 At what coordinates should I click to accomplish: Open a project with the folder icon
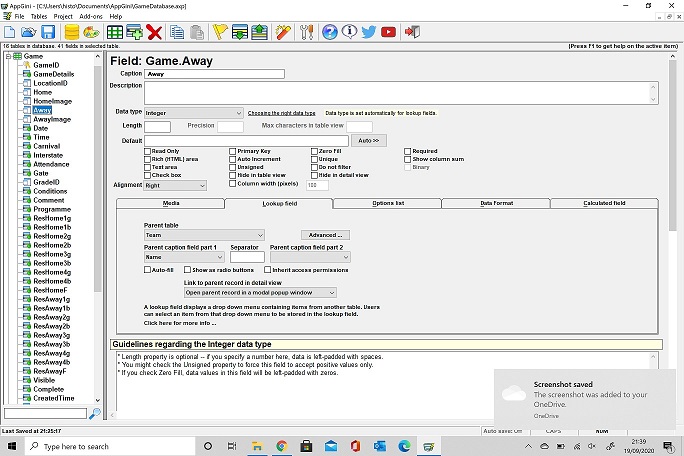(x=28, y=32)
